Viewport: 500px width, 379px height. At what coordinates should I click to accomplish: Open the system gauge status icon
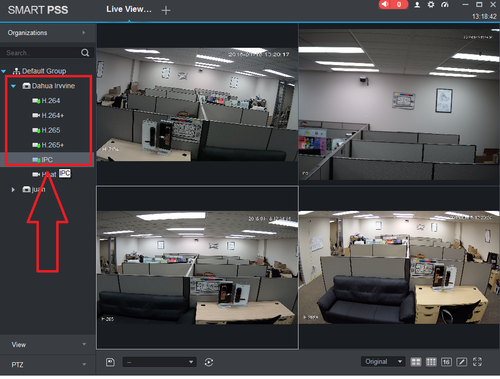(x=445, y=5)
